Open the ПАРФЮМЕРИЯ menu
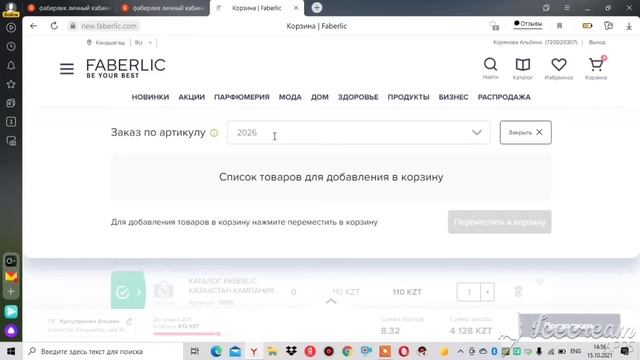The height and width of the screenshot is (360, 640). point(242,97)
